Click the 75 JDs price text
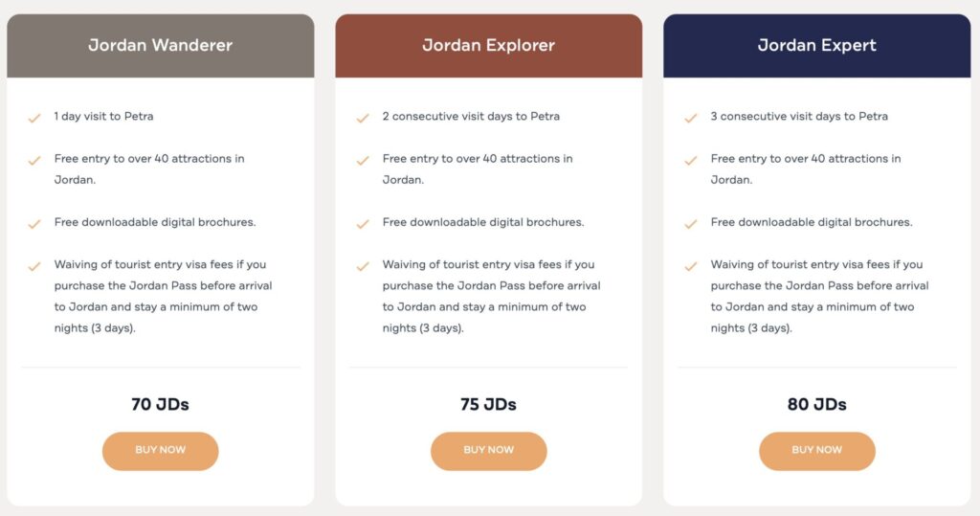Image resolution: width=980 pixels, height=516 pixels. [x=488, y=404]
